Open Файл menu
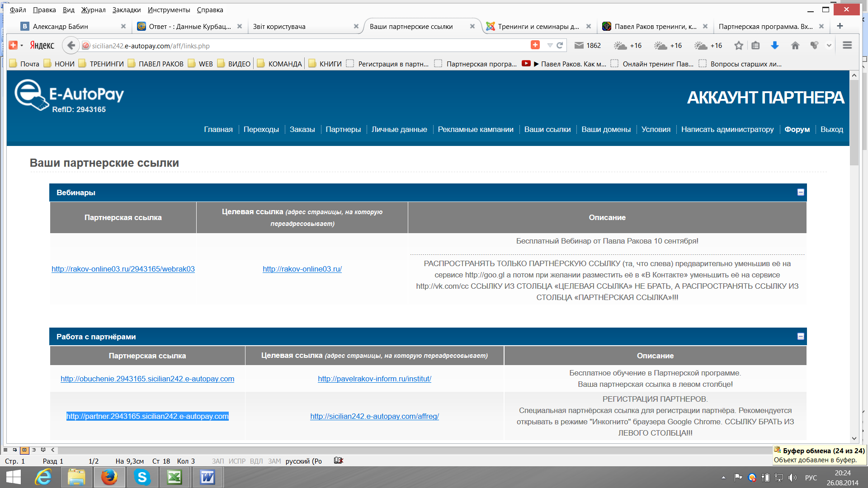The height and width of the screenshot is (488, 868). (x=18, y=9)
